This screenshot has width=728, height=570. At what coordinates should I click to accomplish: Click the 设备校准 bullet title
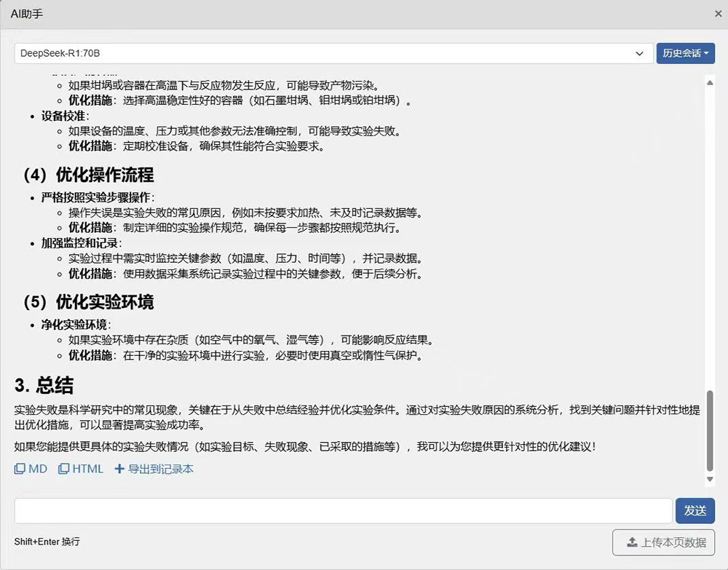[x=65, y=116]
